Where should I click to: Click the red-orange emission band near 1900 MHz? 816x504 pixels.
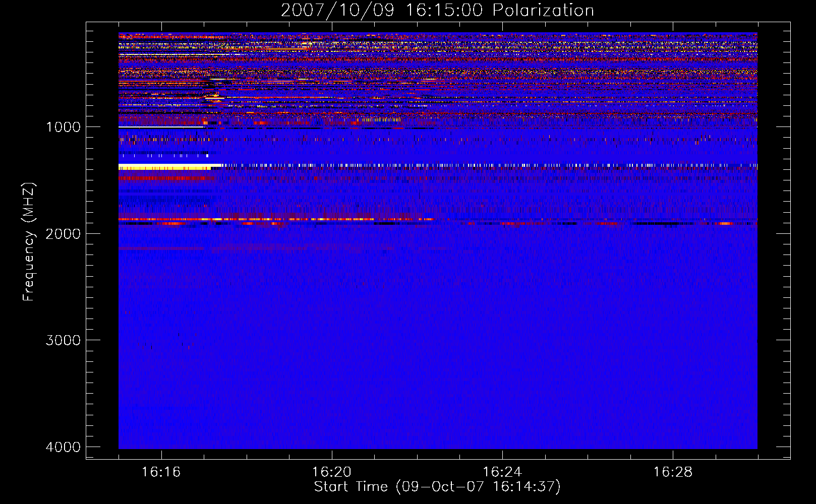[x=276, y=219]
